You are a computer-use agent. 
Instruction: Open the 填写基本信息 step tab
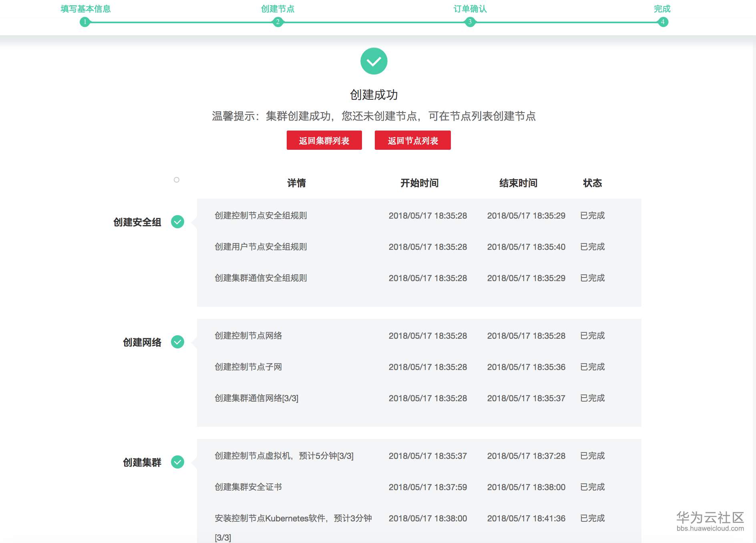coord(85,9)
